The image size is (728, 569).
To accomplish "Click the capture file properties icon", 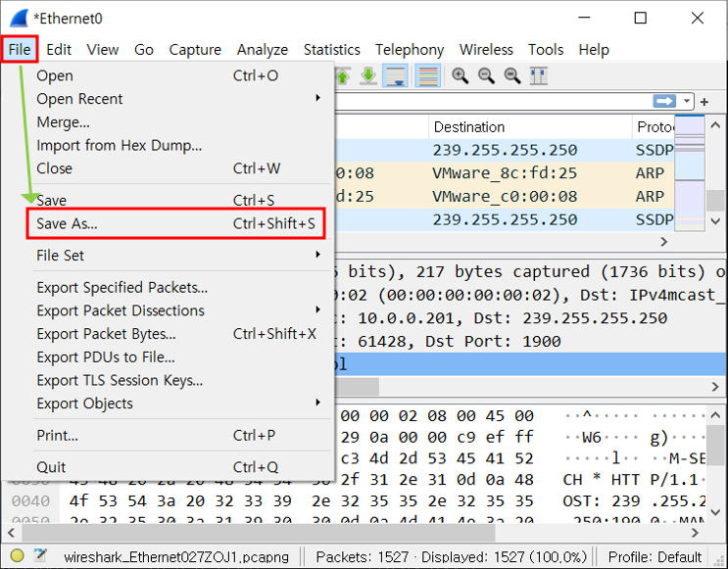I will [x=40, y=555].
